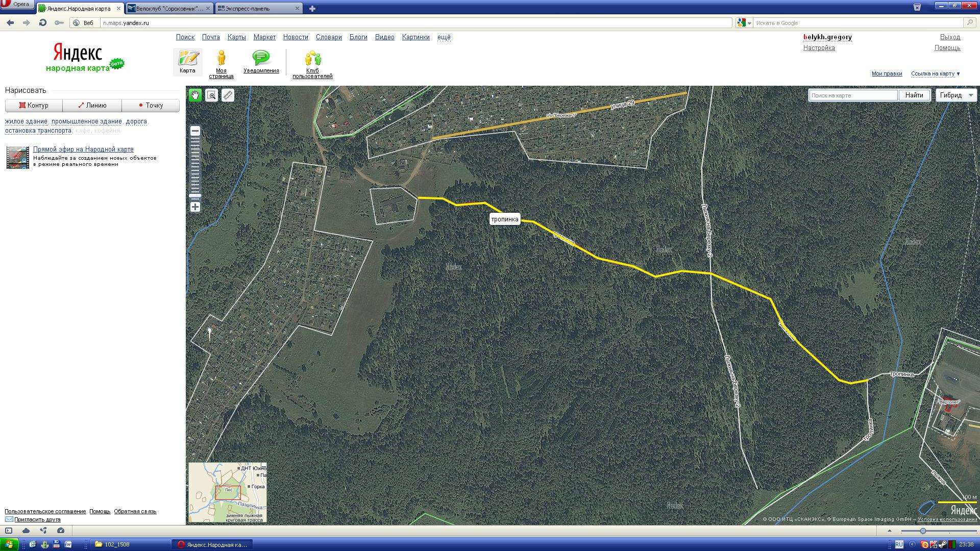Click the password wand key icon
980x551 pixels.
pos(59,22)
